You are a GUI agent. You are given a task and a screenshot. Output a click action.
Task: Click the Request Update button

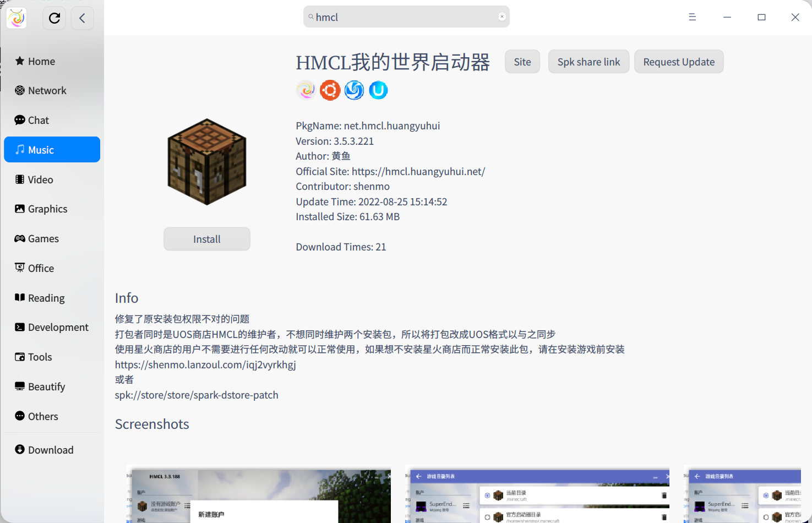[679, 61]
